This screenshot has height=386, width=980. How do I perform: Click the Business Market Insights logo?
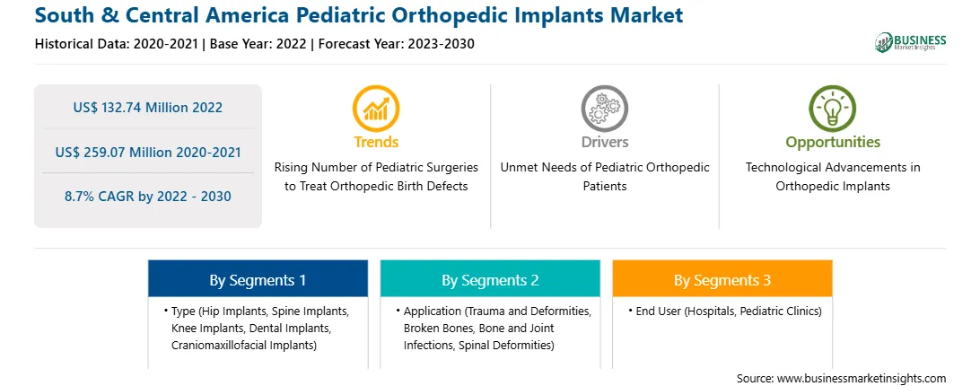click(911, 42)
